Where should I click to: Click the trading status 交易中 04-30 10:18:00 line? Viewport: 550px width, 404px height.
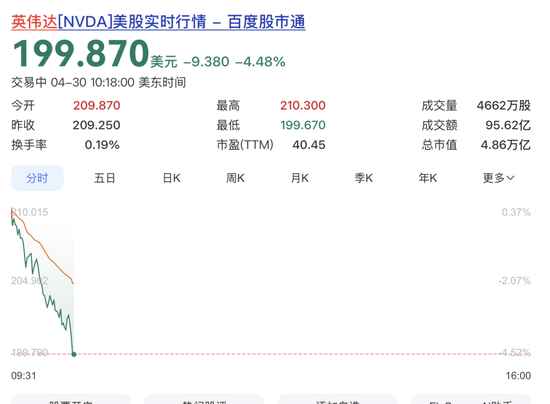pos(99,82)
